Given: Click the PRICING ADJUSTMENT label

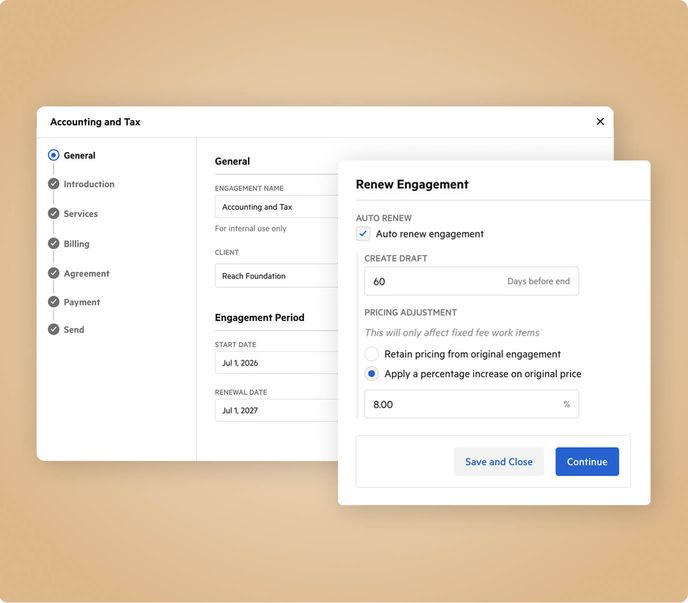Looking at the screenshot, I should pyautogui.click(x=410, y=312).
